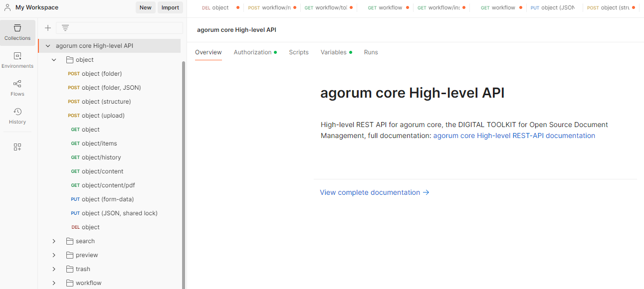Click the agorum core High-level API heading
The width and height of the screenshot is (644, 289).
pos(412,93)
